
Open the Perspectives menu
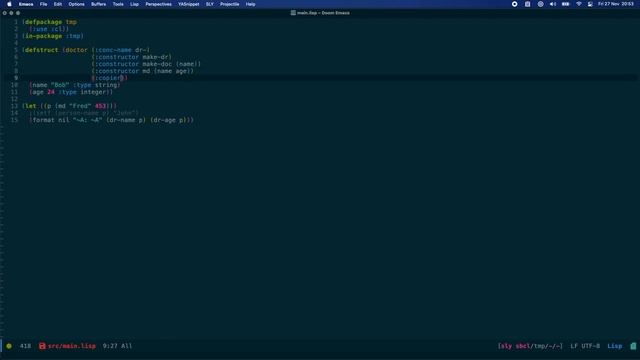[x=158, y=4]
